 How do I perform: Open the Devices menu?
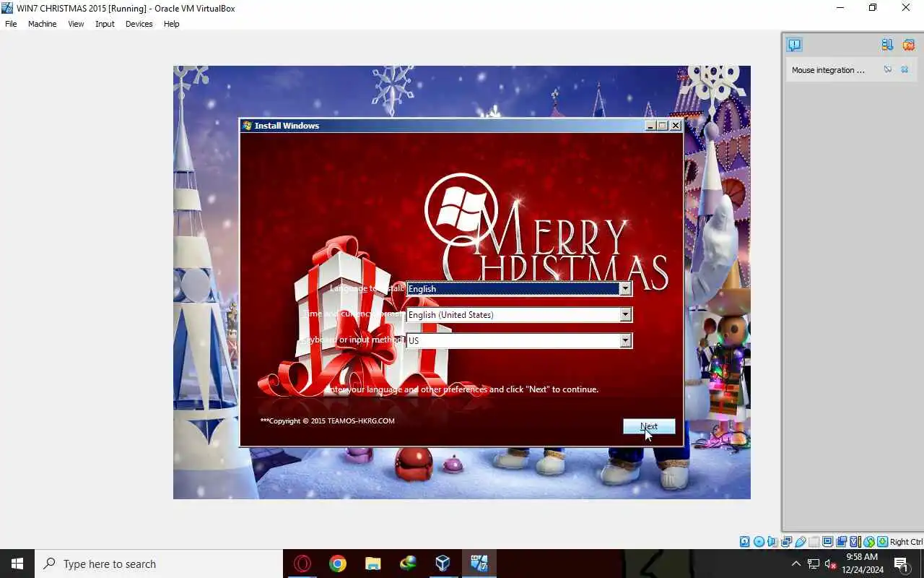139,24
